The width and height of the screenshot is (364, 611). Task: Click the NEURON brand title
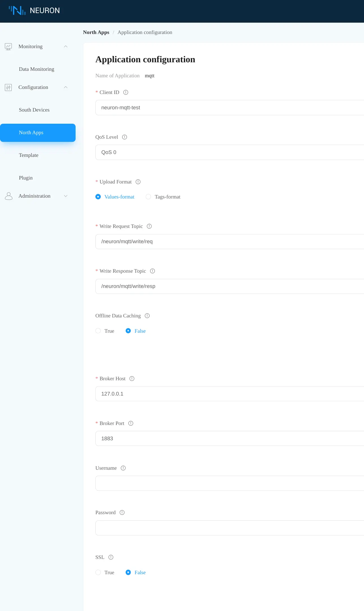45,10
